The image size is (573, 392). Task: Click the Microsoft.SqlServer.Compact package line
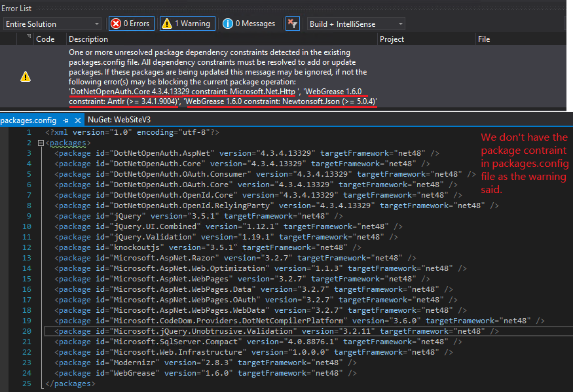tap(258, 342)
